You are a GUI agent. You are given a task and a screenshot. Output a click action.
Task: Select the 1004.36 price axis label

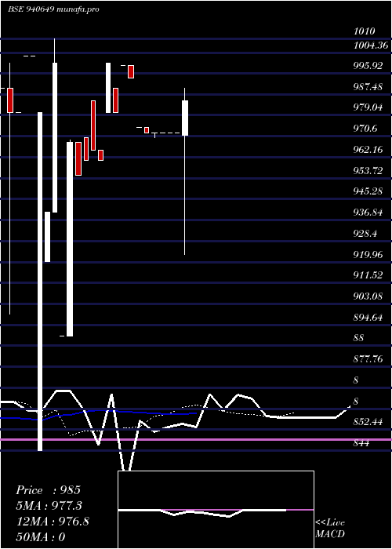tap(371, 45)
